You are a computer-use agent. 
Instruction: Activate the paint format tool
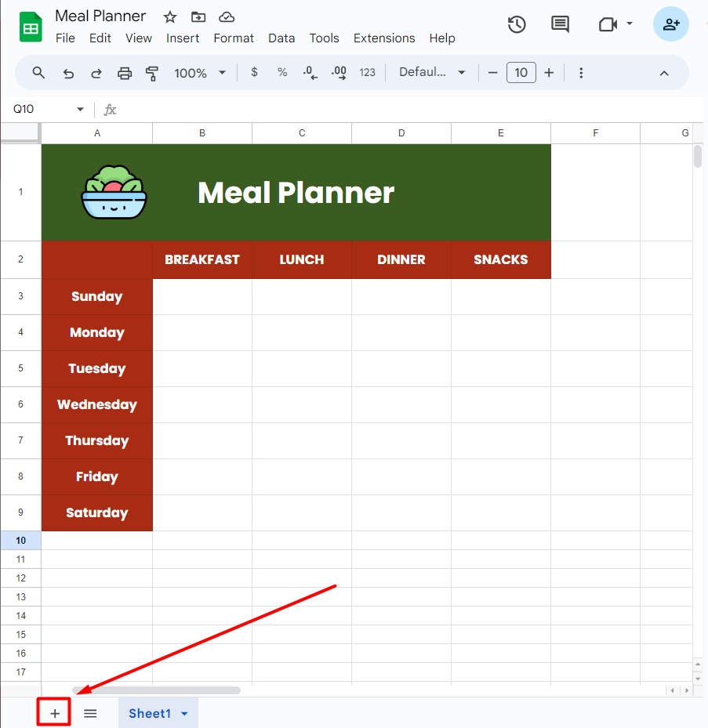(152, 74)
